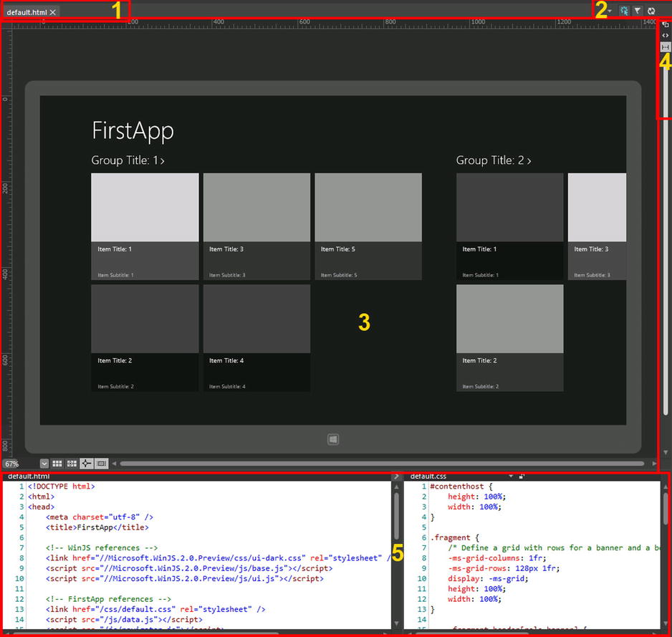
Task: Select Group 1 tile Item Title: 1
Action: (x=145, y=226)
